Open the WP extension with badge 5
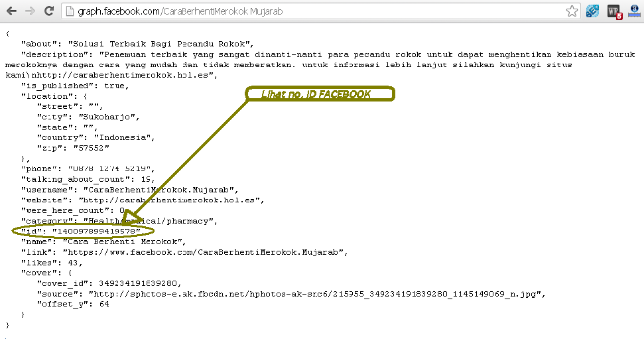This screenshot has width=644, height=339. (x=614, y=11)
